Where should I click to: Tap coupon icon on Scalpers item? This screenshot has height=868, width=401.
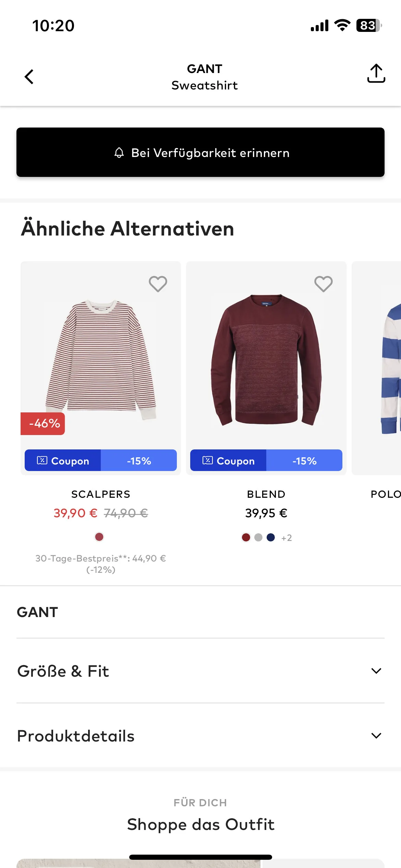pos(42,460)
